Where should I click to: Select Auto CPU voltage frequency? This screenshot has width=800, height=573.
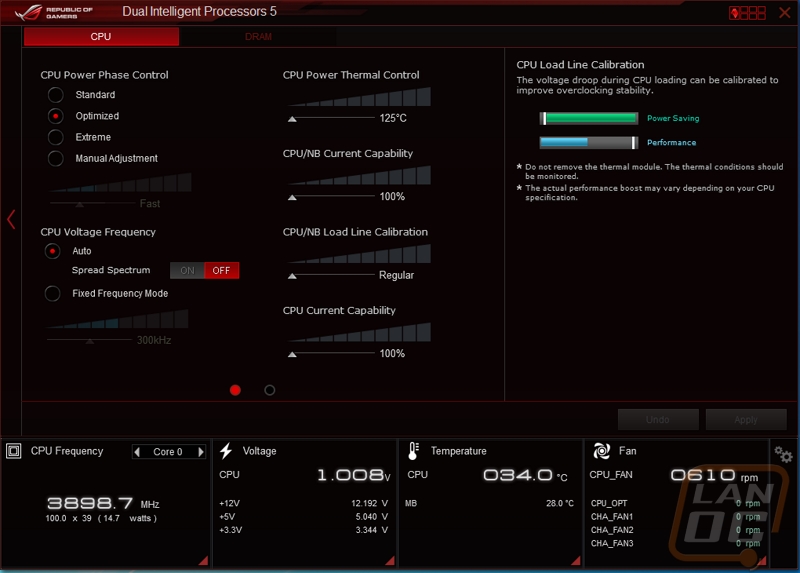click(x=53, y=251)
